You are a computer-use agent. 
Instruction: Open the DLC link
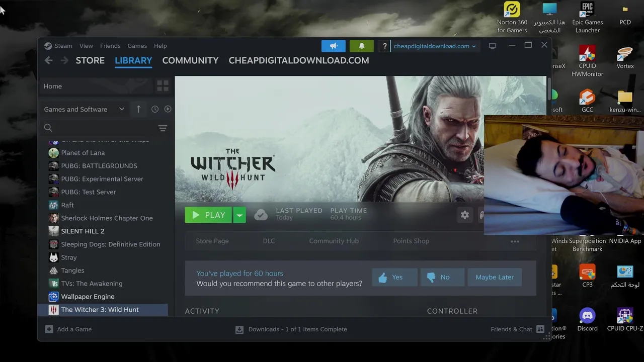[269, 241]
